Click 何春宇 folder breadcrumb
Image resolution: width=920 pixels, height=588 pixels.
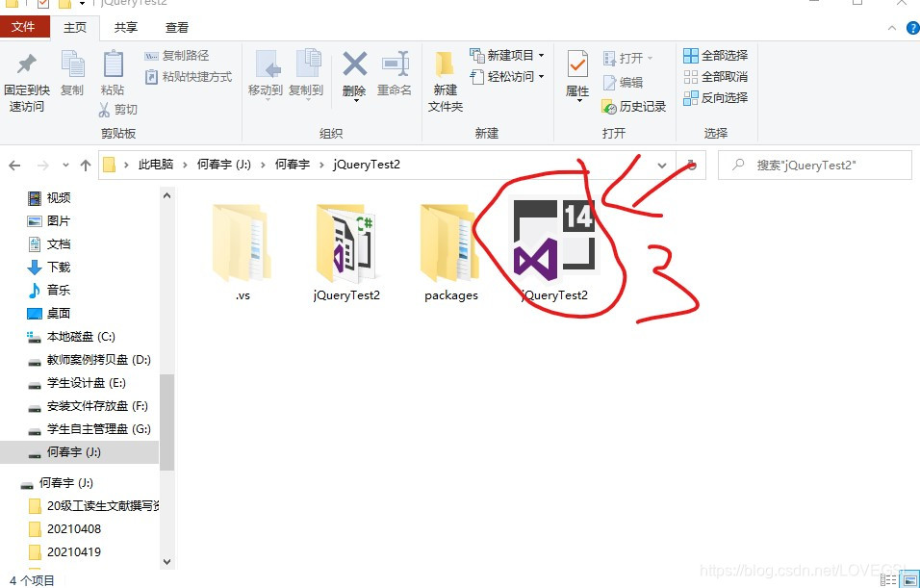[293, 165]
